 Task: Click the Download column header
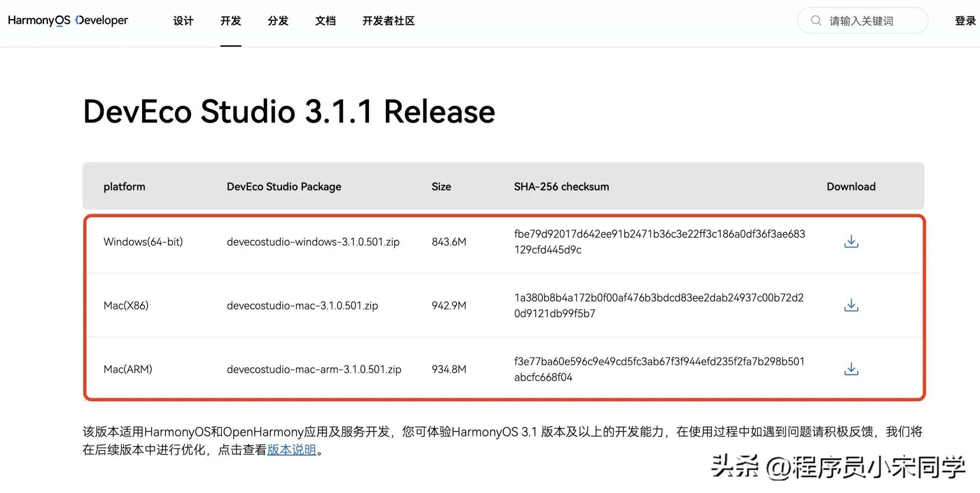tap(851, 187)
